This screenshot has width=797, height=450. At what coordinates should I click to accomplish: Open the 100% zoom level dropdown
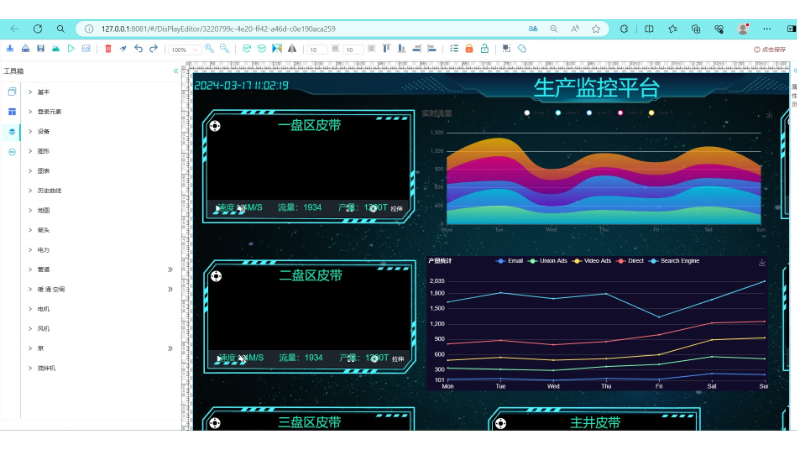point(182,49)
